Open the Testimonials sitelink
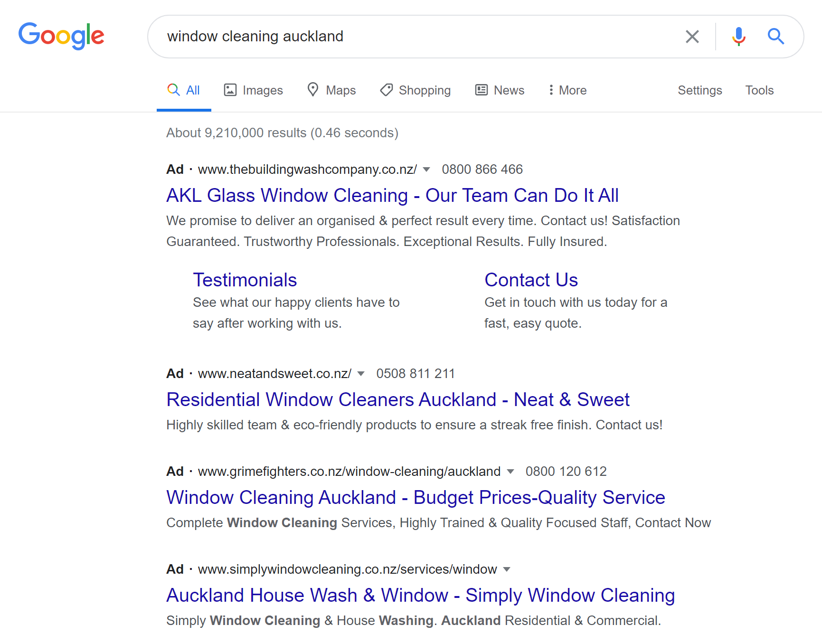Image resolution: width=822 pixels, height=644 pixels. (x=245, y=280)
